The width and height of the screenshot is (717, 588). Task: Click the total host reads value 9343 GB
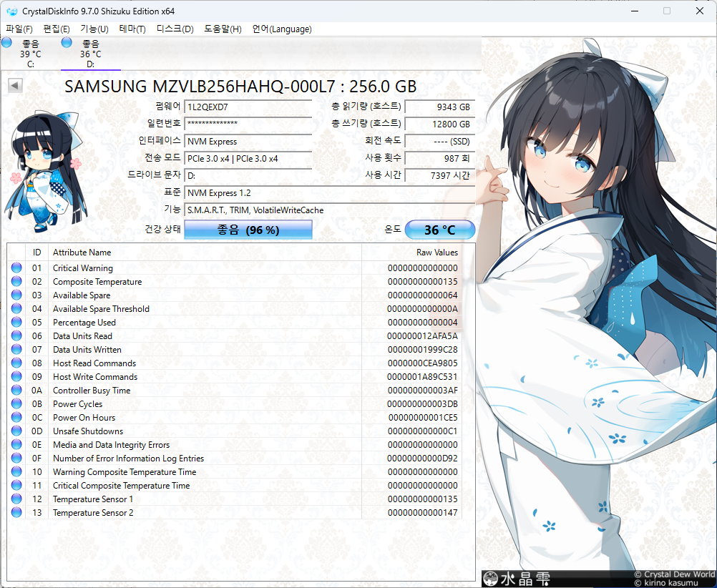click(440, 107)
